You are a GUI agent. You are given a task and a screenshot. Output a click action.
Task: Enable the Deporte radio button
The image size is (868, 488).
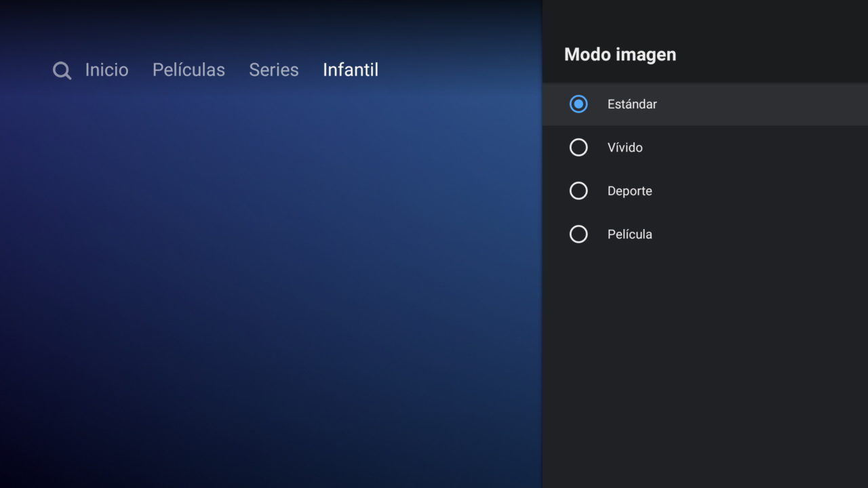pos(578,190)
